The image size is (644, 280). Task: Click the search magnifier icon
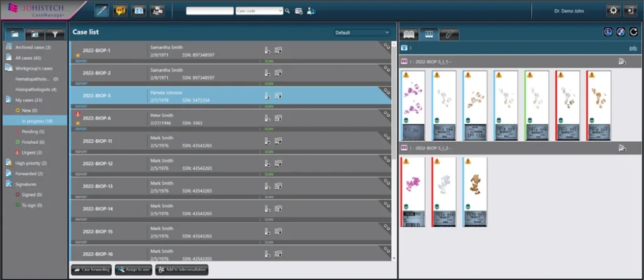(287, 11)
